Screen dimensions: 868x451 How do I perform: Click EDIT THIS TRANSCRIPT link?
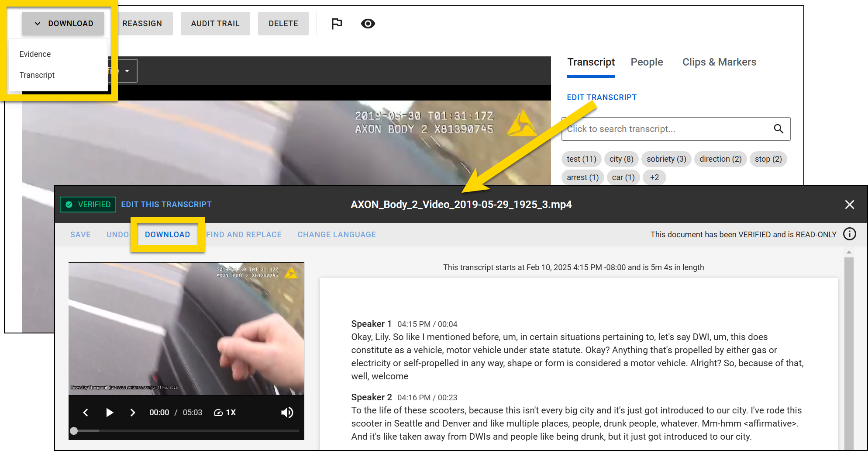pos(166,204)
